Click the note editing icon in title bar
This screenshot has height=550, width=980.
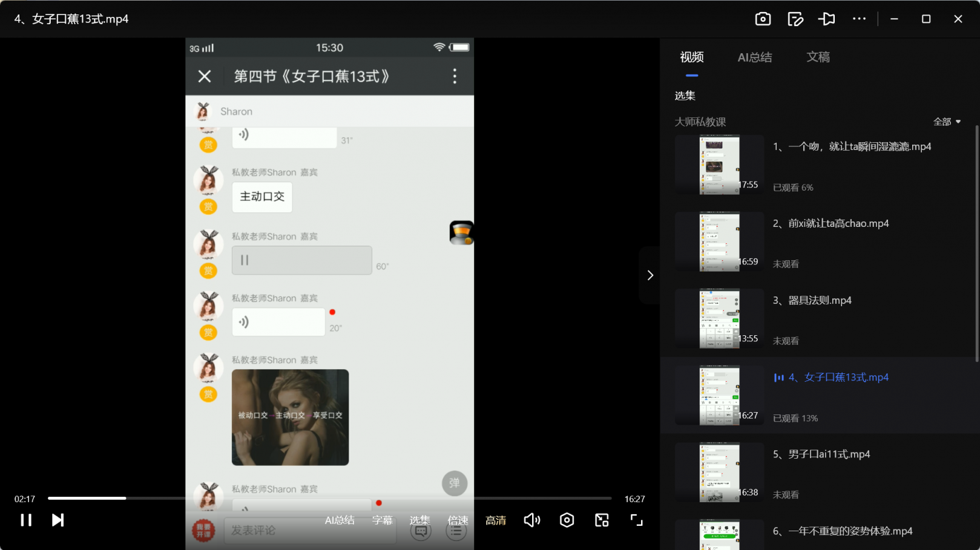[795, 19]
